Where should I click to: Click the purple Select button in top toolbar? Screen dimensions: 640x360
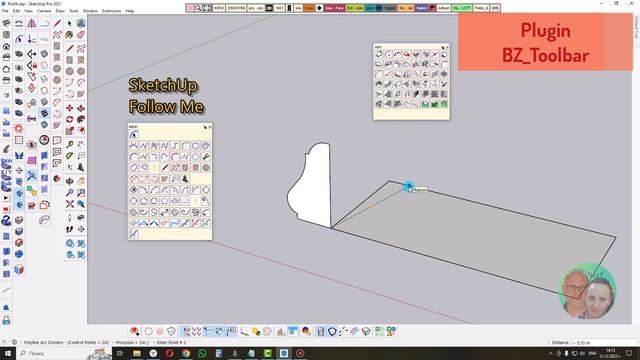(x=421, y=8)
